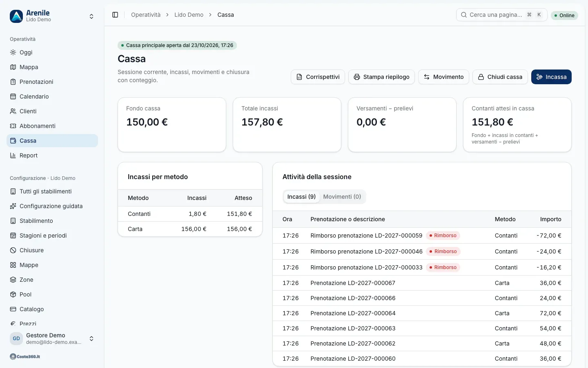Click Prenotazione LD-2027-000067 entry
This screenshot has width=588, height=368.
(x=353, y=283)
